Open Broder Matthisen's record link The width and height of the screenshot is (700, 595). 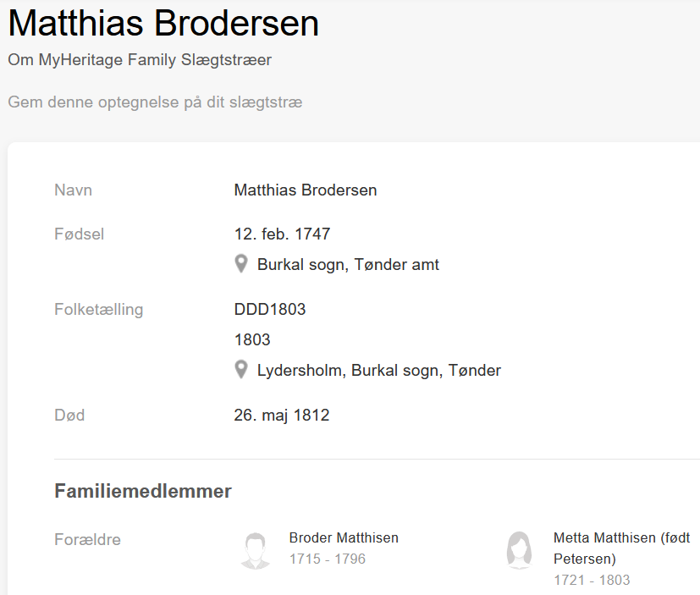pyautogui.click(x=344, y=537)
